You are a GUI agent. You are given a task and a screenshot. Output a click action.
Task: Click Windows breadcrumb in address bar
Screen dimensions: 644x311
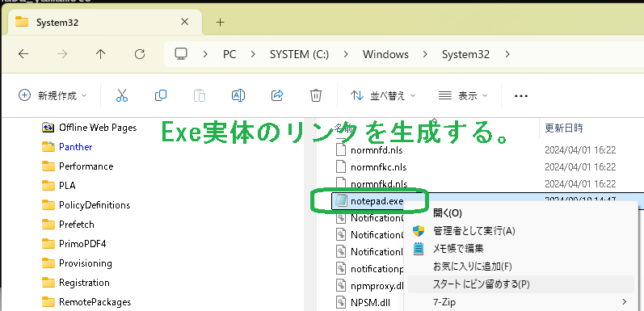(x=385, y=54)
